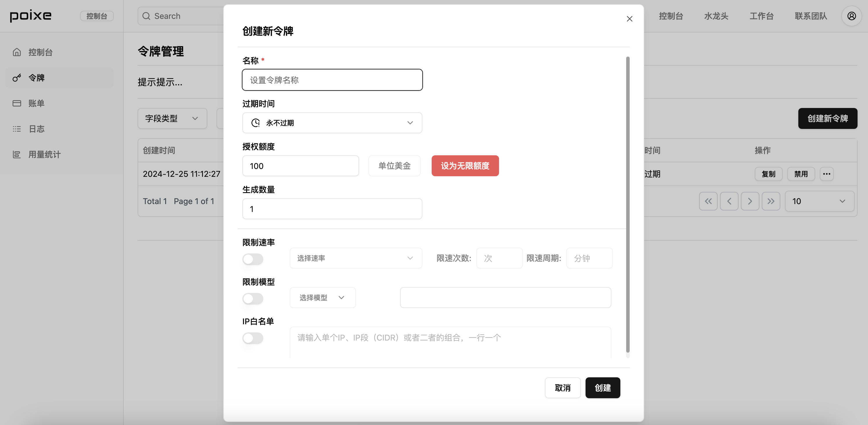The height and width of the screenshot is (425, 868).
Task: Click the user profile avatar icon
Action: [851, 16]
